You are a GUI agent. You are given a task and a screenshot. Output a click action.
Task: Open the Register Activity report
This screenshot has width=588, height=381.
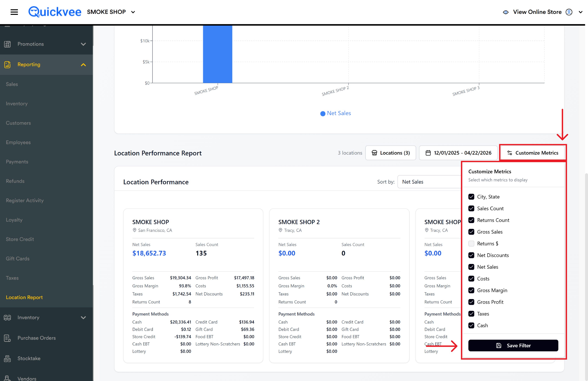click(x=25, y=200)
